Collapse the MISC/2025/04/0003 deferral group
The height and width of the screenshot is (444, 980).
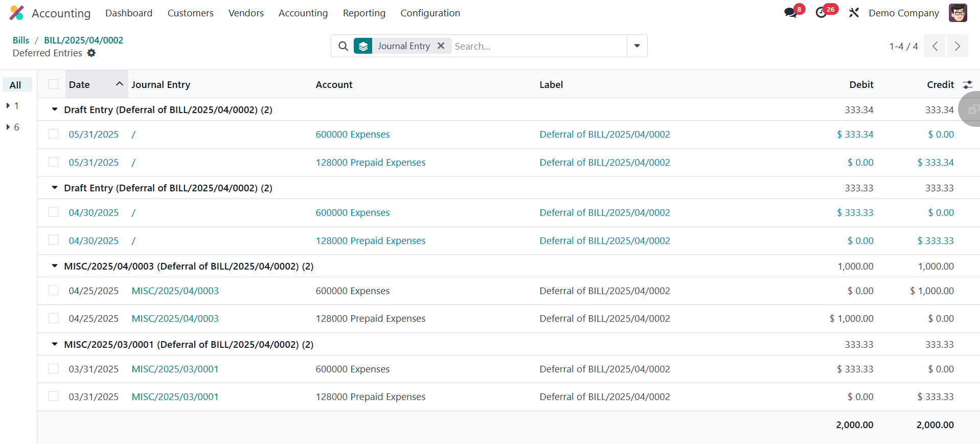(x=55, y=266)
